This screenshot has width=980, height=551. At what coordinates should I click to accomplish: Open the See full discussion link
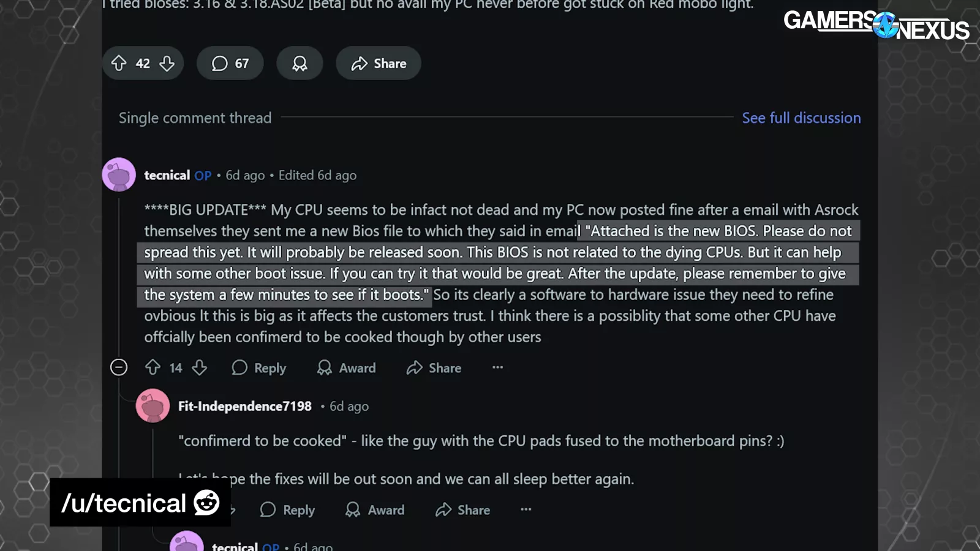coord(801,118)
